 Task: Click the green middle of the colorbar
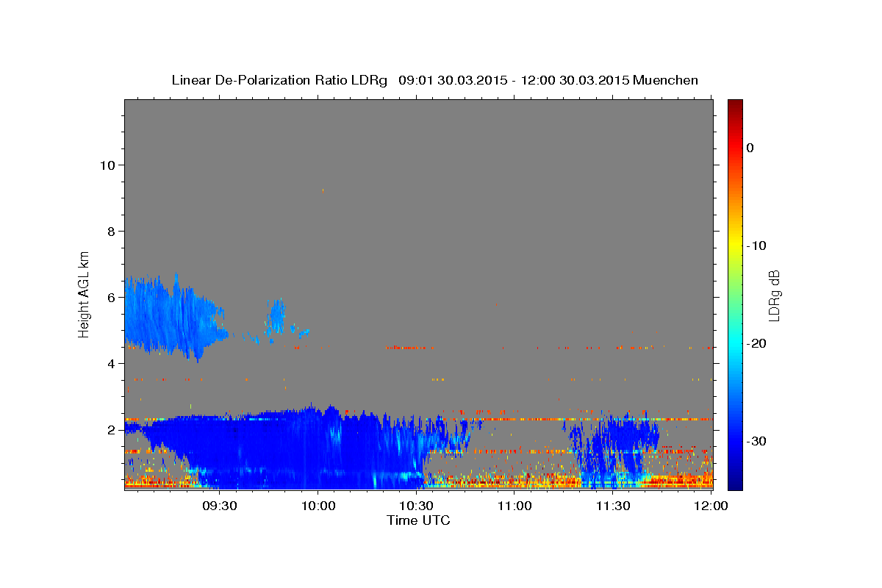tap(735, 294)
